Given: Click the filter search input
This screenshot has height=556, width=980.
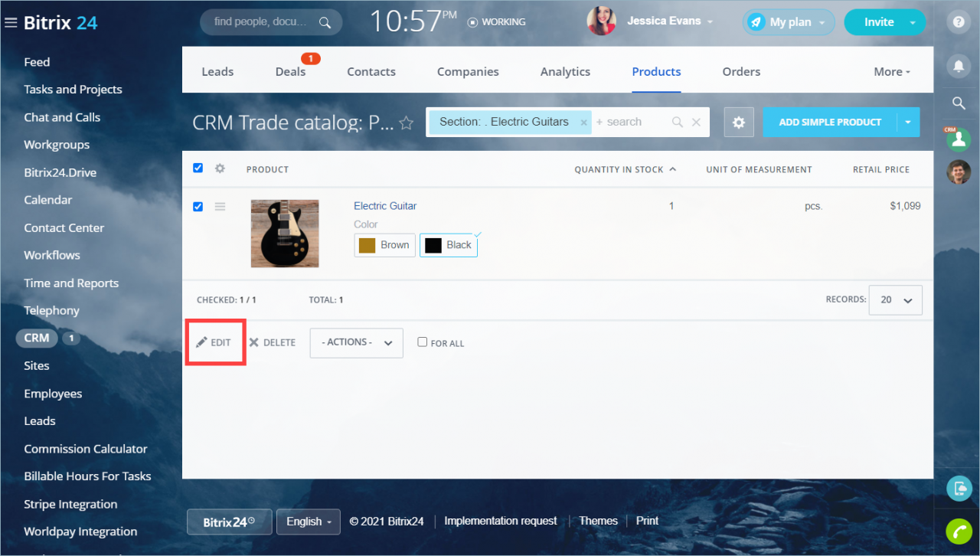Looking at the screenshot, I should [631, 122].
